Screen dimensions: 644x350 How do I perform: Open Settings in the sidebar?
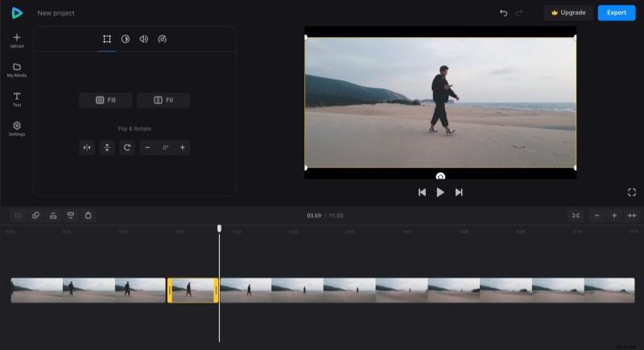pyautogui.click(x=17, y=129)
